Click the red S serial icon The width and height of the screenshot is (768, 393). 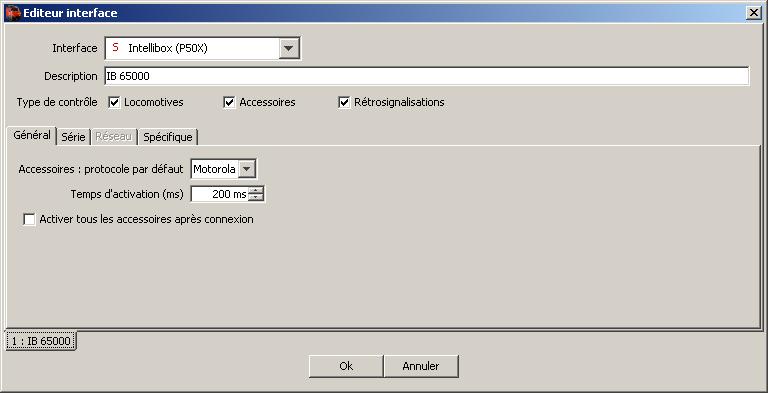click(x=116, y=48)
